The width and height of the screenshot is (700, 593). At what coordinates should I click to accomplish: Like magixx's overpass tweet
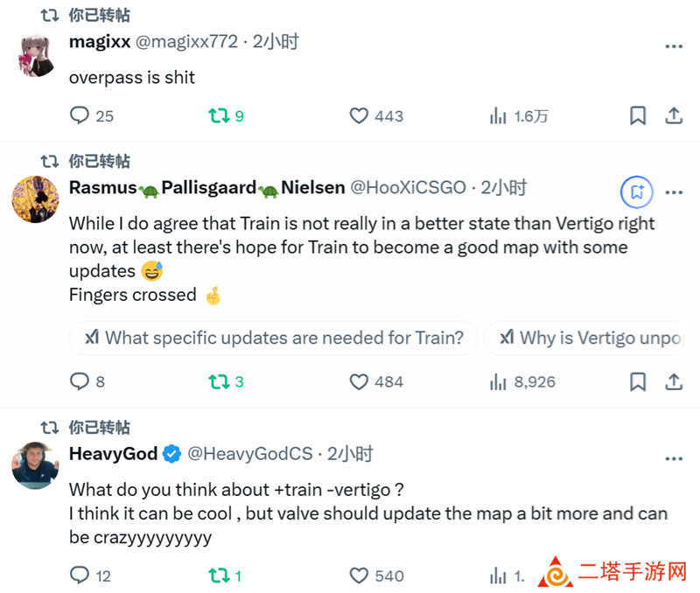[376, 116]
